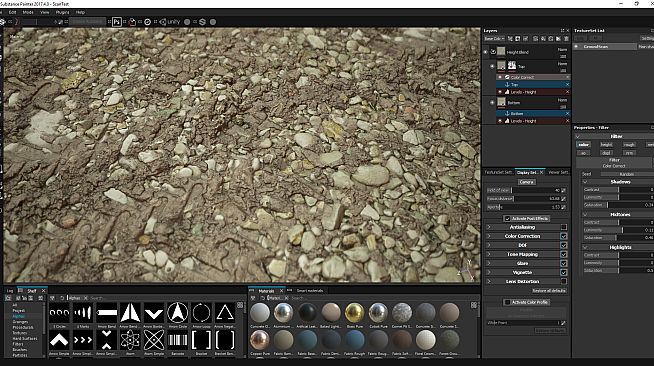Add a folder via Layers toolbar icon
This screenshot has width=654, height=366.
558,39
